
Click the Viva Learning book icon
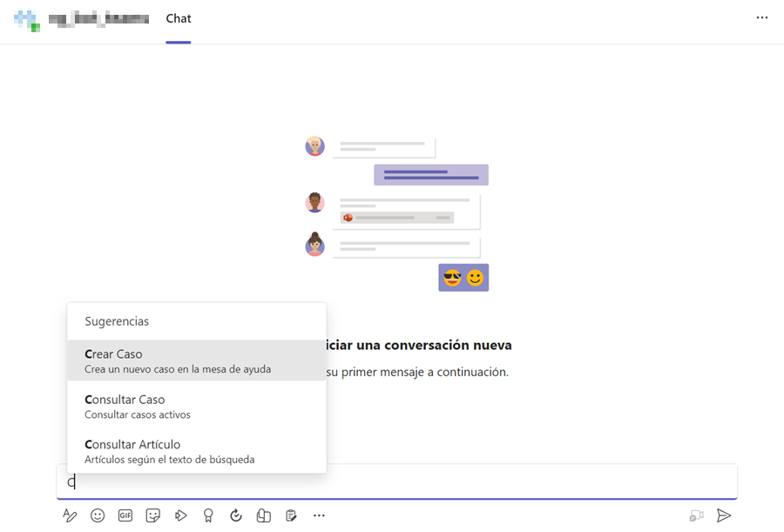[263, 515]
